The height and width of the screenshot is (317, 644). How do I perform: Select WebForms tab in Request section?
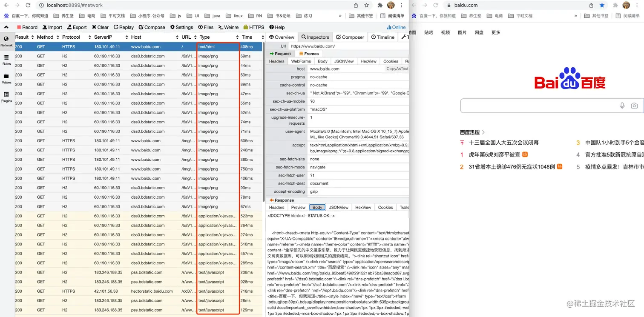[x=301, y=61]
